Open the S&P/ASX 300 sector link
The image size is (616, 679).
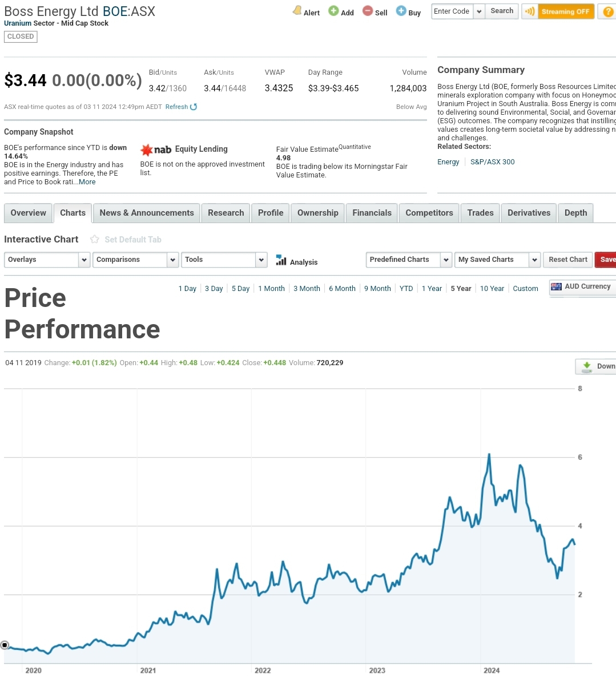click(493, 162)
